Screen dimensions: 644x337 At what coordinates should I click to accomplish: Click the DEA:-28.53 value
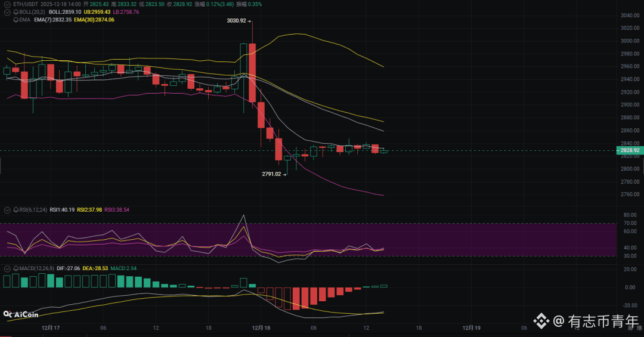coord(95,269)
